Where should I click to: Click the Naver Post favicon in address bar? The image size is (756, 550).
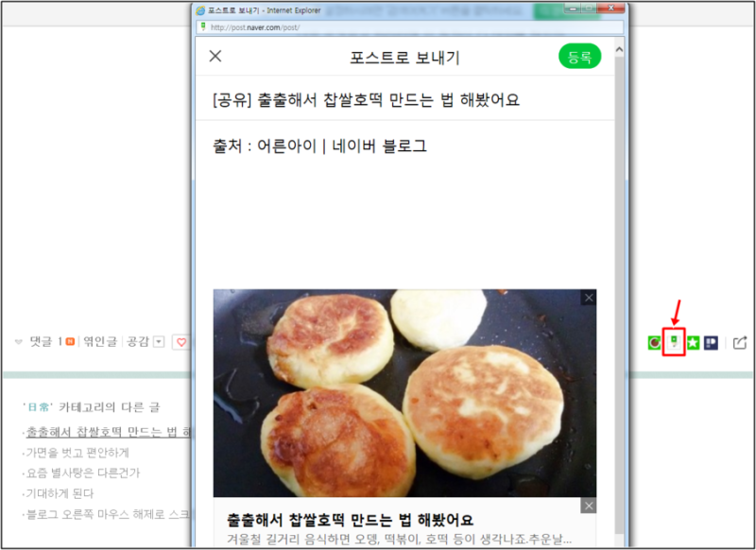pos(203,26)
